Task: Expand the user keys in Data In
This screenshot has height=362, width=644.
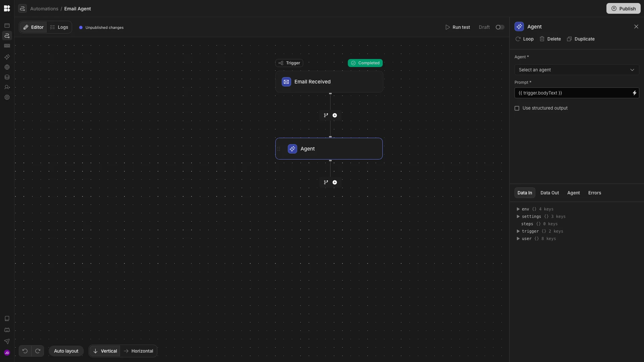Action: click(518, 239)
